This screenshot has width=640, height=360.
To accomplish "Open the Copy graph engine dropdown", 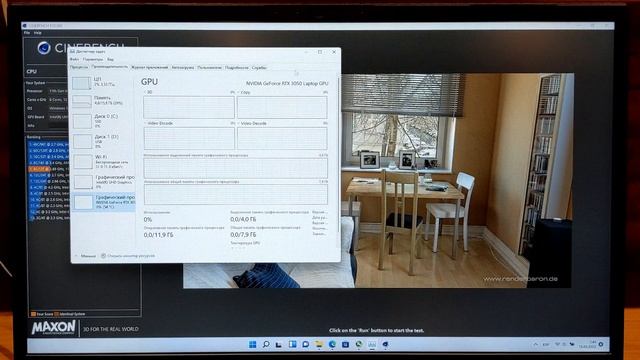I will point(244,92).
